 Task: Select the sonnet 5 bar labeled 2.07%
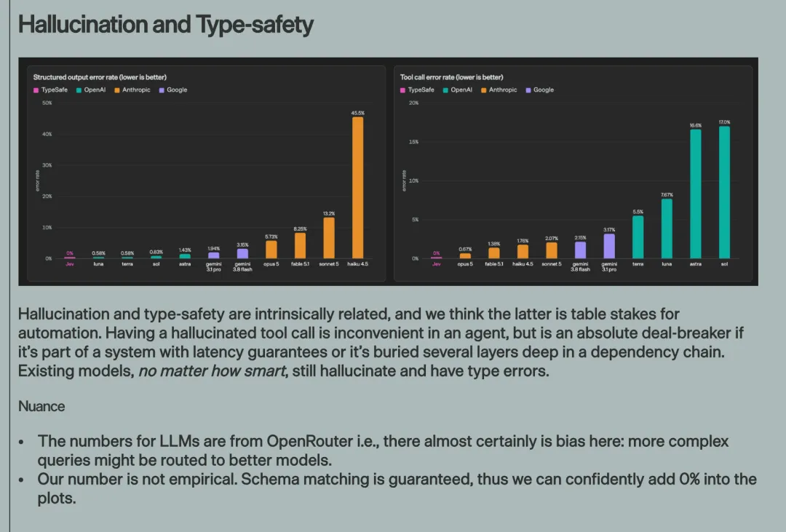point(552,250)
